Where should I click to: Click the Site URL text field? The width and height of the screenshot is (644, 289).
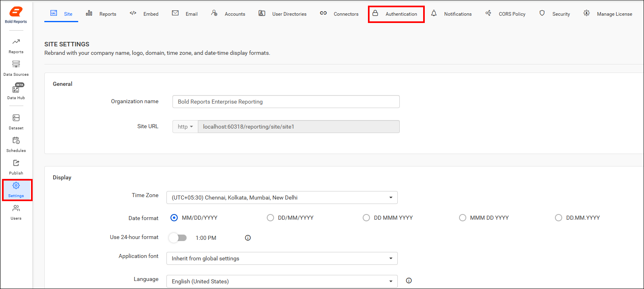coord(299,127)
